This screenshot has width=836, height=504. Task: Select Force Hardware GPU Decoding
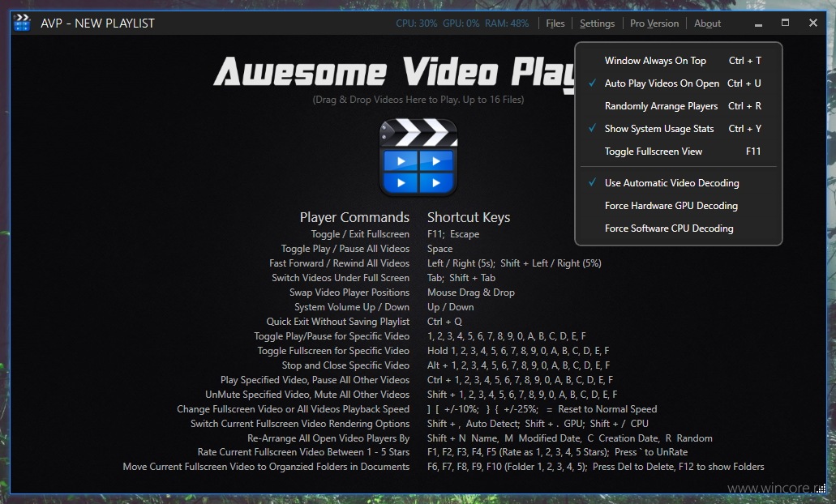tap(679, 206)
